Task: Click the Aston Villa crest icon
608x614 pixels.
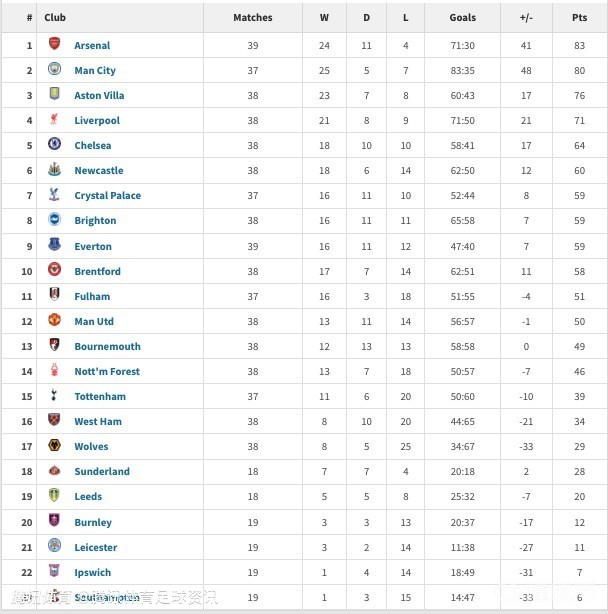Action: point(54,95)
